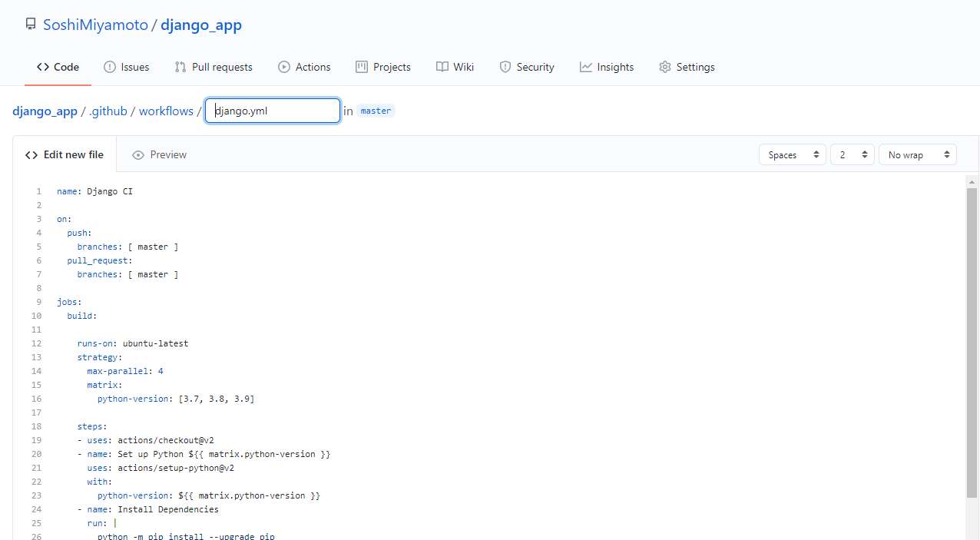
Task: Click 'on:' on line 3
Action: 65,219
